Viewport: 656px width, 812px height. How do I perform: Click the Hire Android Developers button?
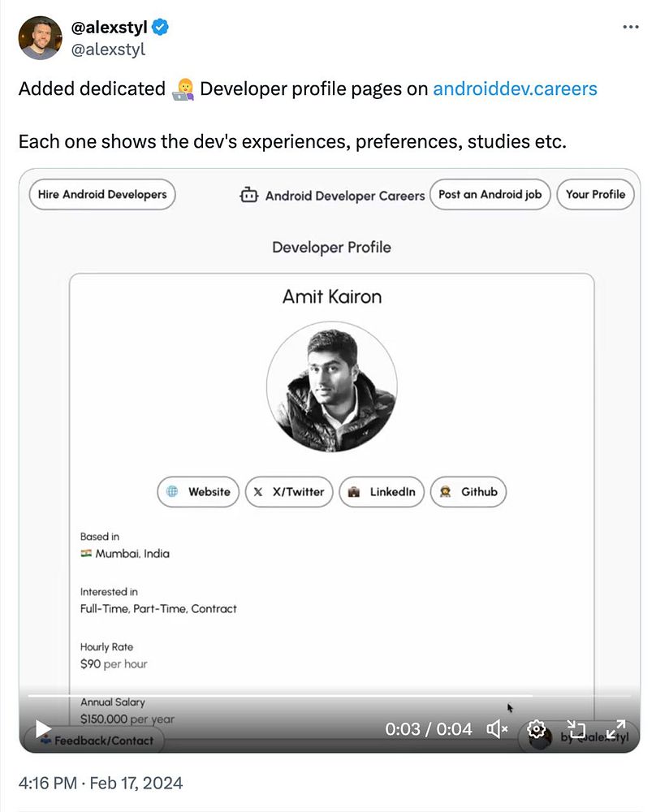pyautogui.click(x=102, y=194)
